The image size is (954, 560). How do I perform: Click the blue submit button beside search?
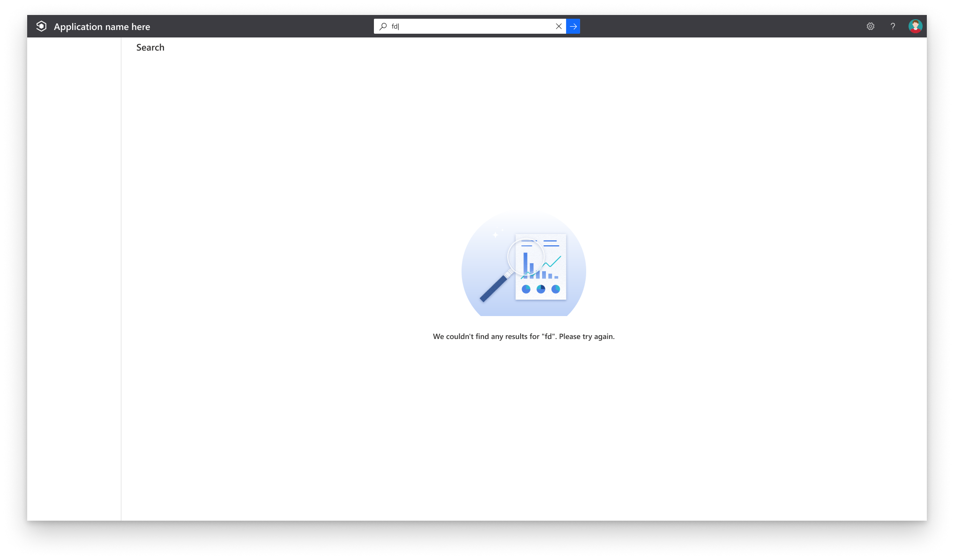pyautogui.click(x=573, y=26)
